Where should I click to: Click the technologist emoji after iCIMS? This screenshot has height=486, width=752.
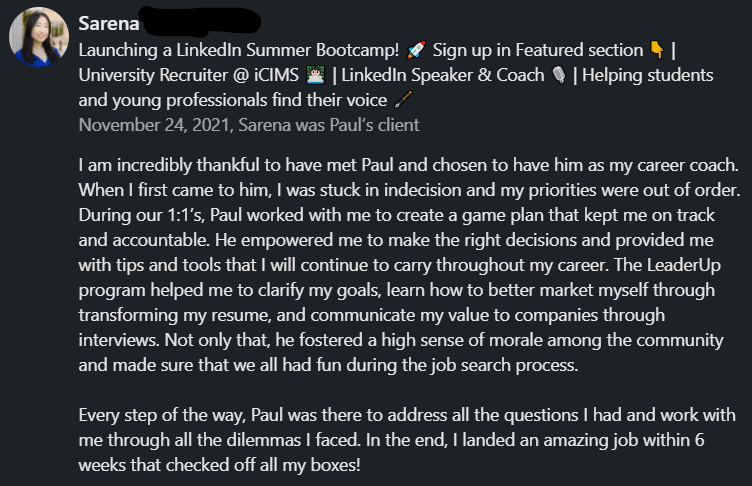[316, 75]
